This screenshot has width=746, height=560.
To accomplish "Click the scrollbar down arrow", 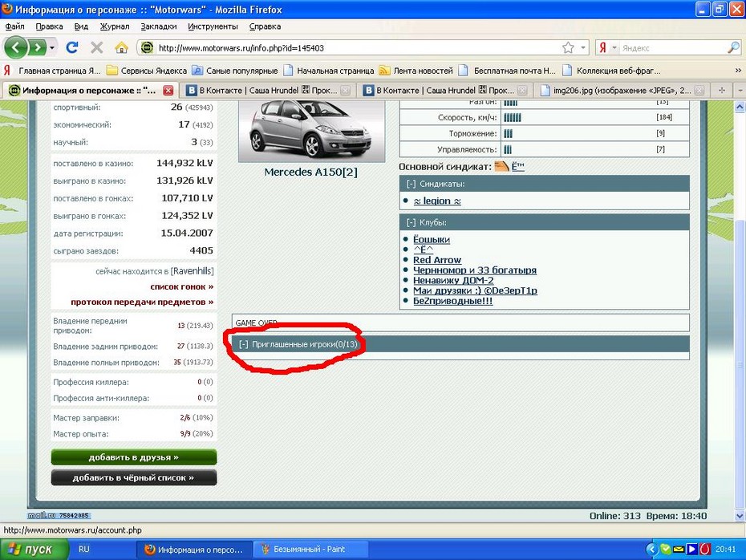I will point(740,516).
